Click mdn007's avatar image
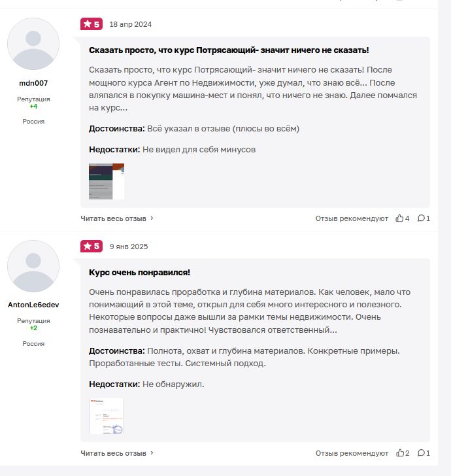451x476 pixels. coord(33,44)
